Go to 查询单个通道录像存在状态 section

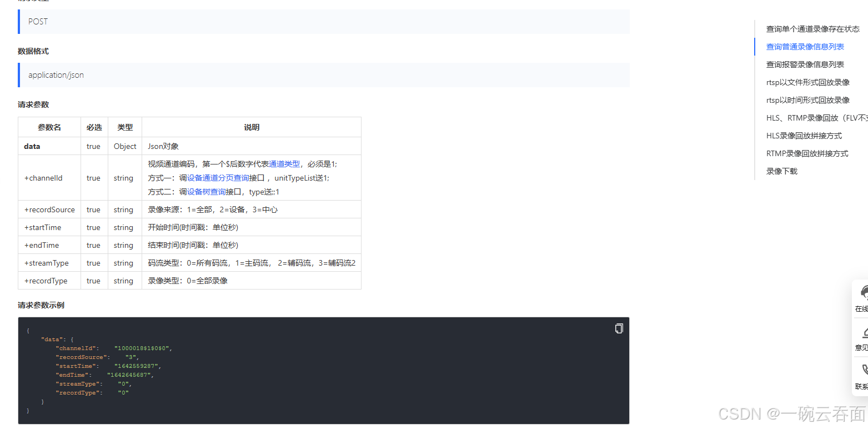coord(812,29)
